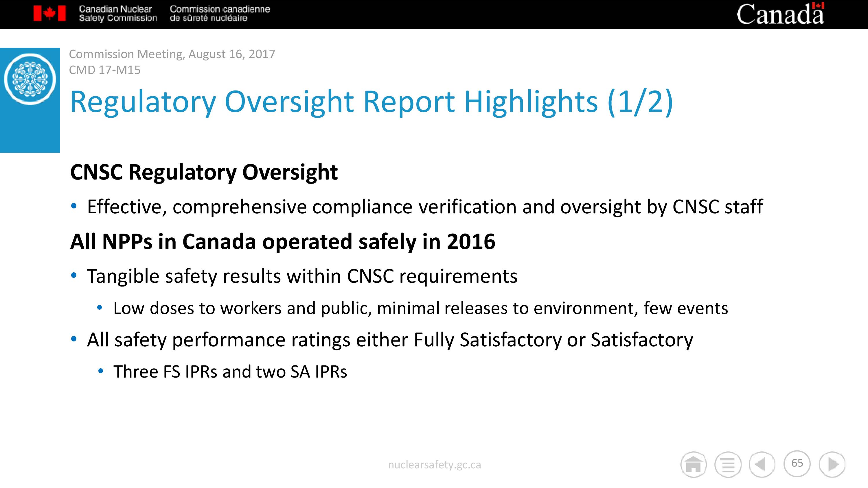Click the Canada wordmark logo
The image size is (868, 488).
click(x=780, y=14)
